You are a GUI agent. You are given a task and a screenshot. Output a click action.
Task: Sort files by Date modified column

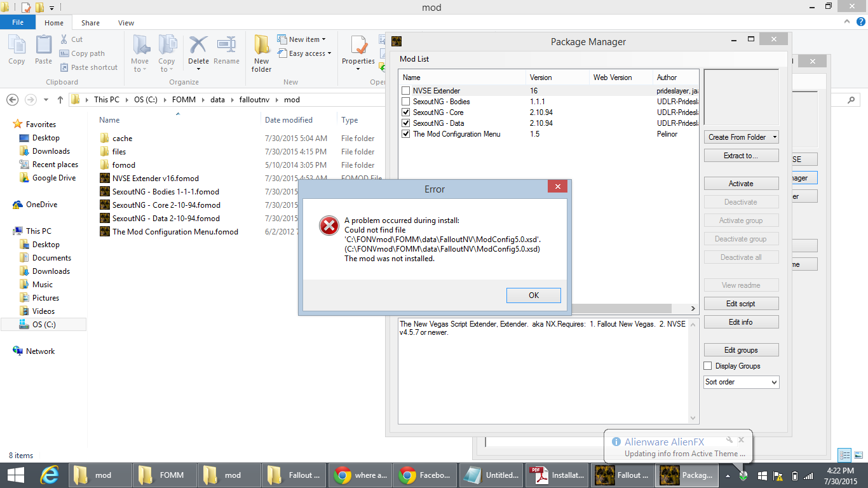tap(288, 120)
